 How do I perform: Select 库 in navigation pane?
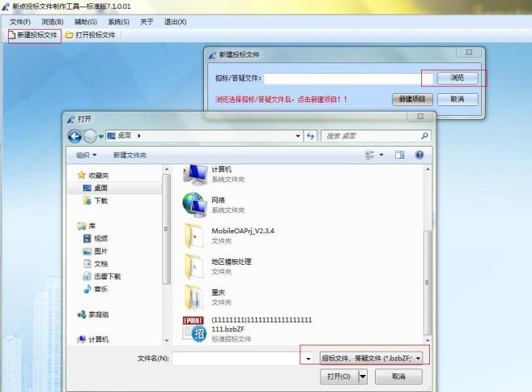tap(87, 226)
